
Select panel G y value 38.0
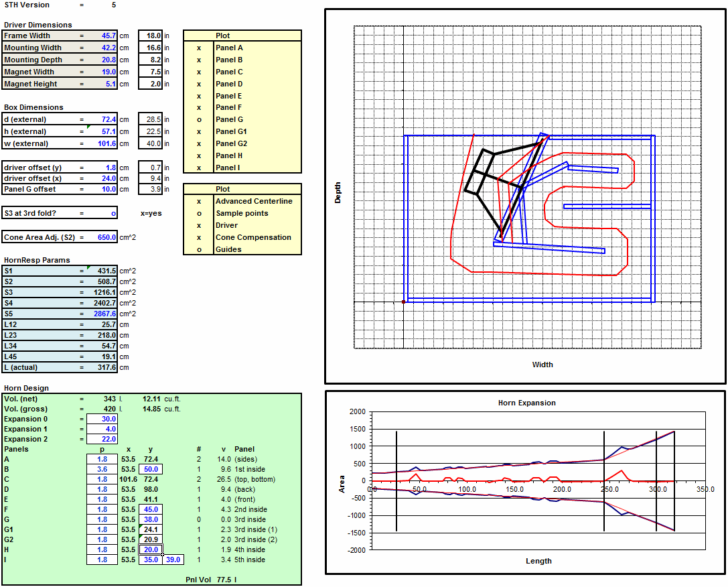pos(151,520)
